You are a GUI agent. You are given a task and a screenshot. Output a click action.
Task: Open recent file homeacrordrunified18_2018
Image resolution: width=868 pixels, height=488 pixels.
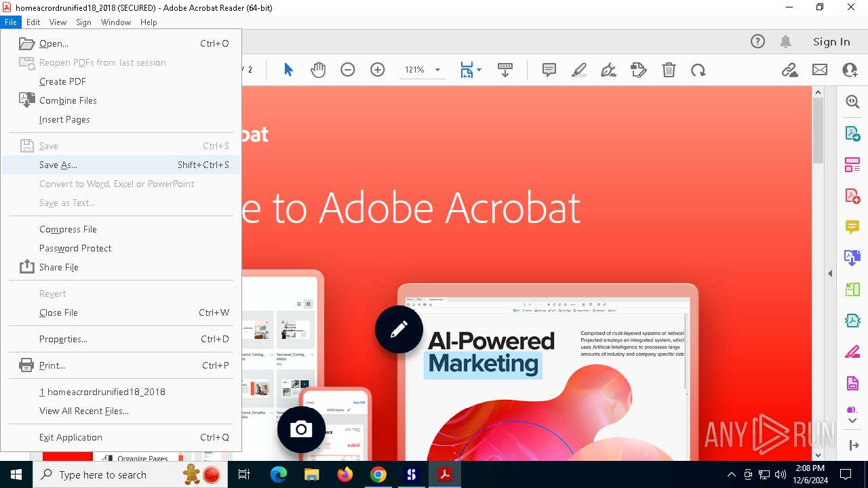121,392
